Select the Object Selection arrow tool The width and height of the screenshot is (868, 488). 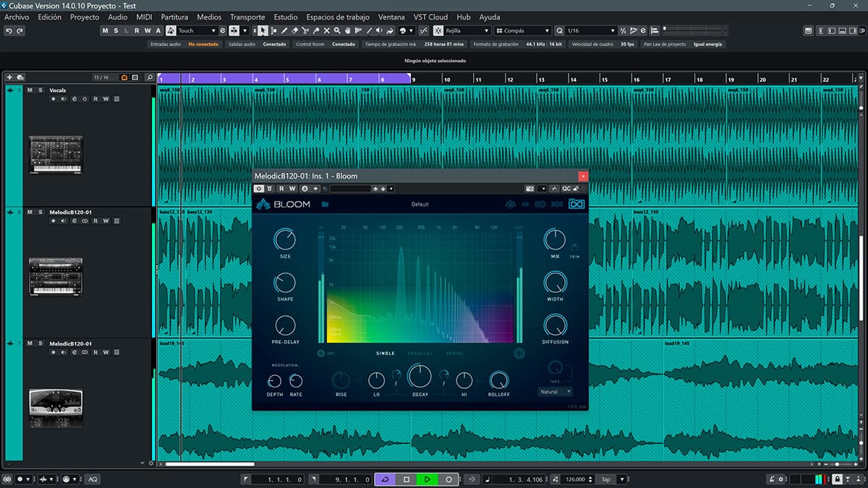tap(263, 31)
